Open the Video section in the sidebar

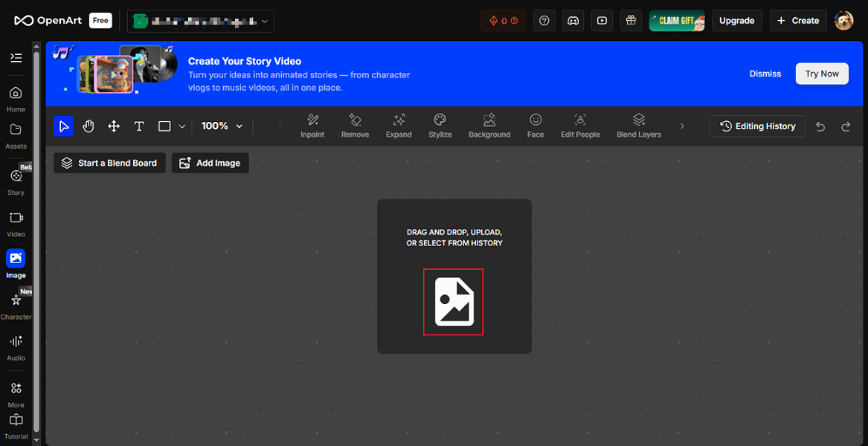click(x=16, y=223)
